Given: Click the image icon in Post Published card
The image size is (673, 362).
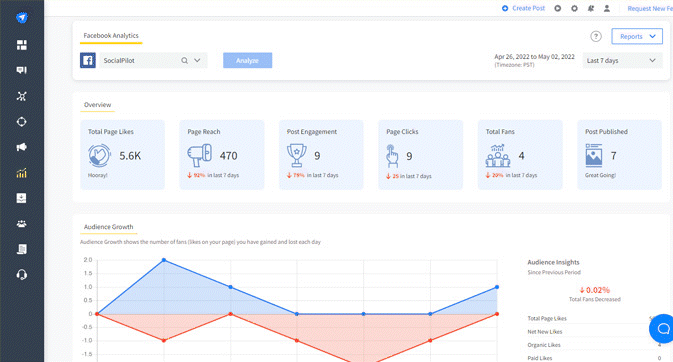Looking at the screenshot, I should click(594, 155).
